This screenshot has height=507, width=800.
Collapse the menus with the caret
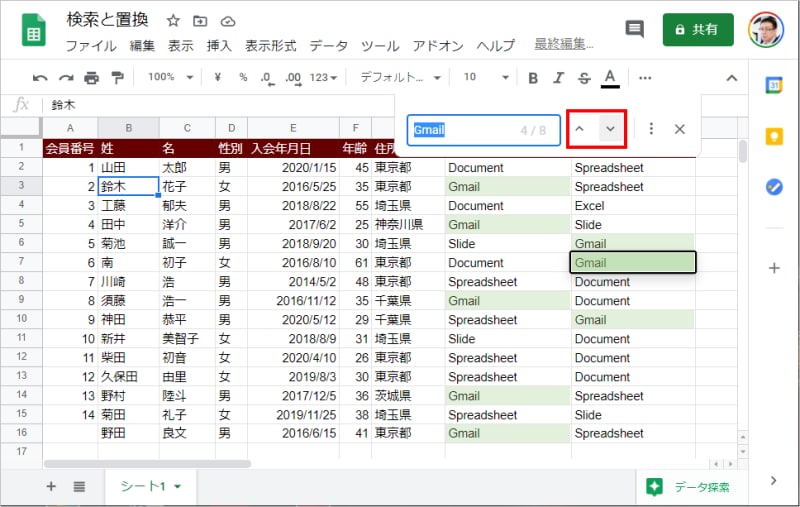[x=732, y=78]
